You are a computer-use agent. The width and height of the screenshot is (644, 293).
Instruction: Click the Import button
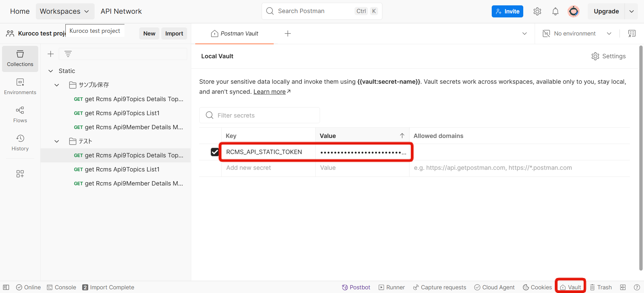(x=174, y=33)
